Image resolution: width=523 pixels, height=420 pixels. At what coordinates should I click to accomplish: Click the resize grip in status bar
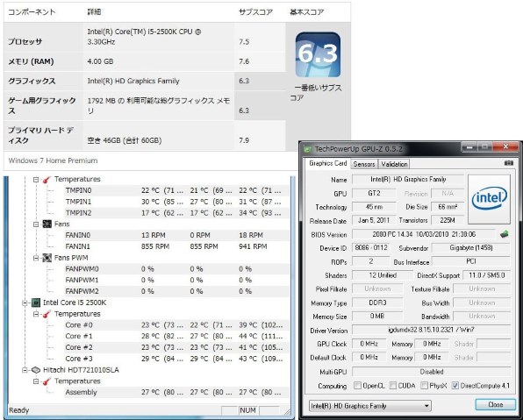tap(287, 411)
